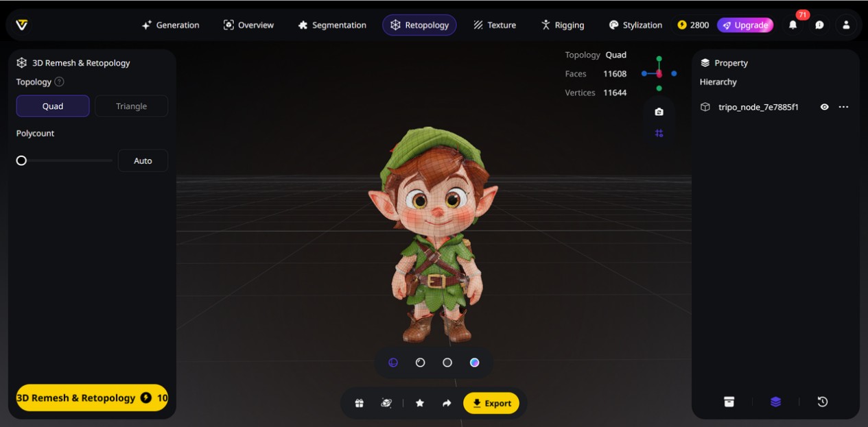Open version history with the clock icon
868x427 pixels.
(822, 402)
